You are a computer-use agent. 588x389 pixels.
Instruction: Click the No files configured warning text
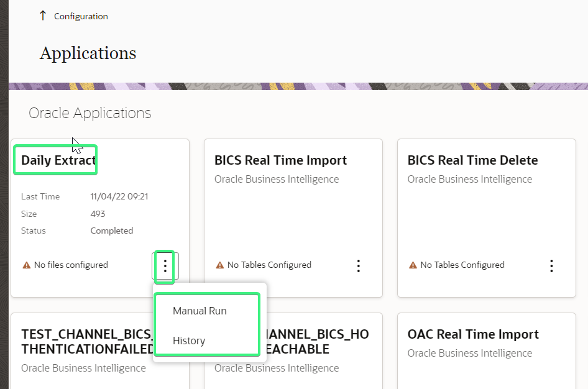(x=71, y=265)
